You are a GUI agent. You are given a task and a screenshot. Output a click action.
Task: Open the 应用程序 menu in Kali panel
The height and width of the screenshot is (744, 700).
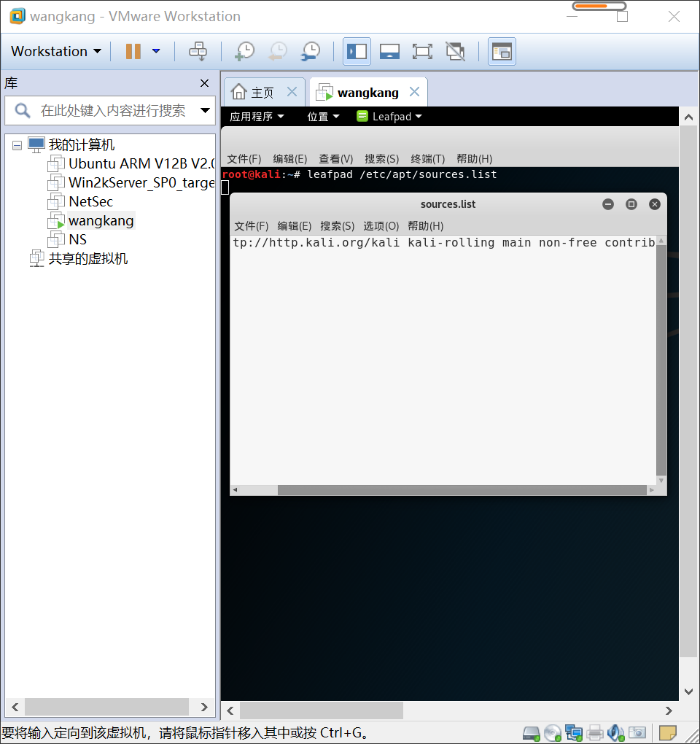point(257,117)
